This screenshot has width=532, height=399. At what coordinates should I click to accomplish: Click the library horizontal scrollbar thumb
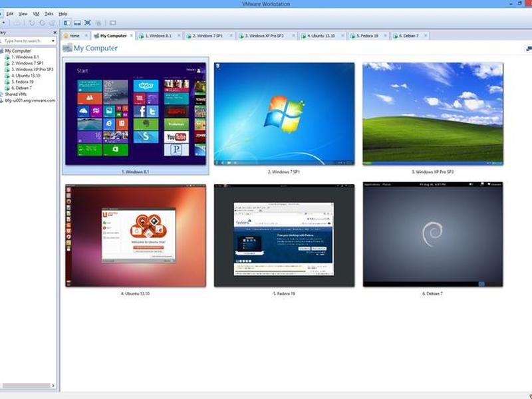click(27, 386)
